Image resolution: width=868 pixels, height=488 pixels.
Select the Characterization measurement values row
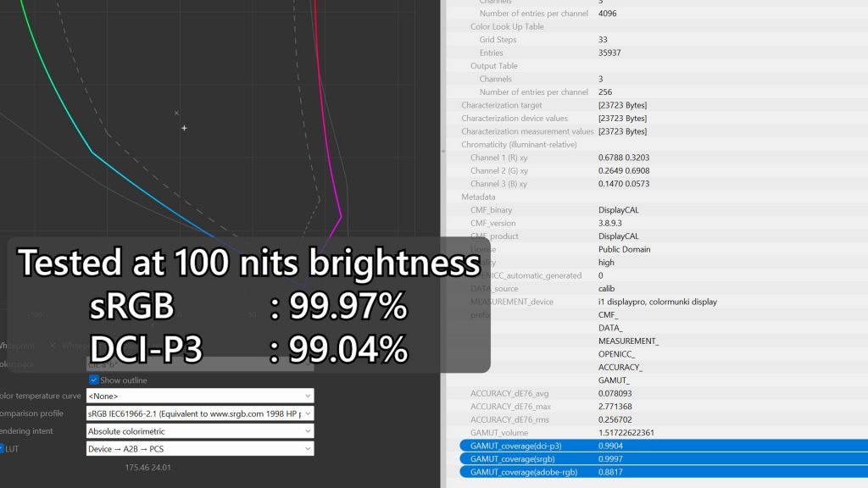pos(657,131)
